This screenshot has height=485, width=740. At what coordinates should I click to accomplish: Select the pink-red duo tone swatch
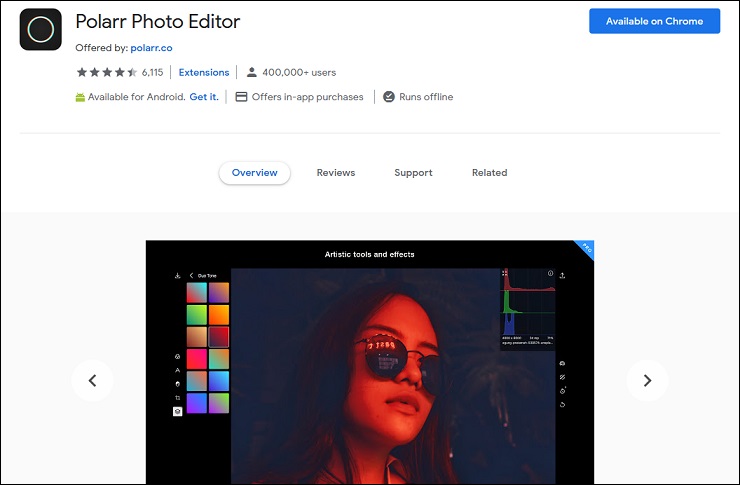pyautogui.click(x=197, y=359)
